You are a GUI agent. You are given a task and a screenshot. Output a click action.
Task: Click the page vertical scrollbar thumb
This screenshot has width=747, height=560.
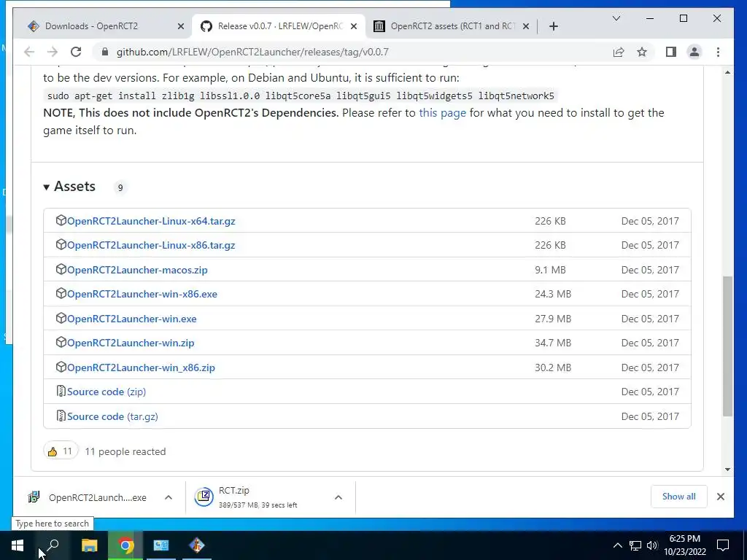coord(727,346)
